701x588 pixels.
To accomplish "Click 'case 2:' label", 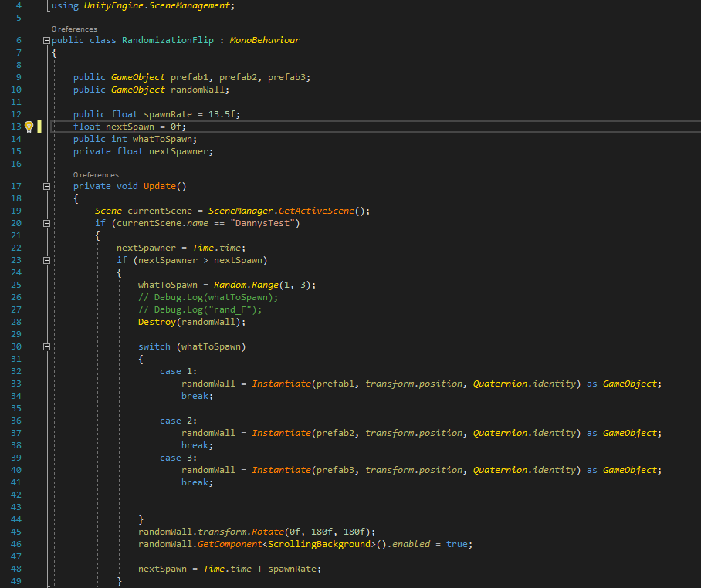I will (178, 421).
